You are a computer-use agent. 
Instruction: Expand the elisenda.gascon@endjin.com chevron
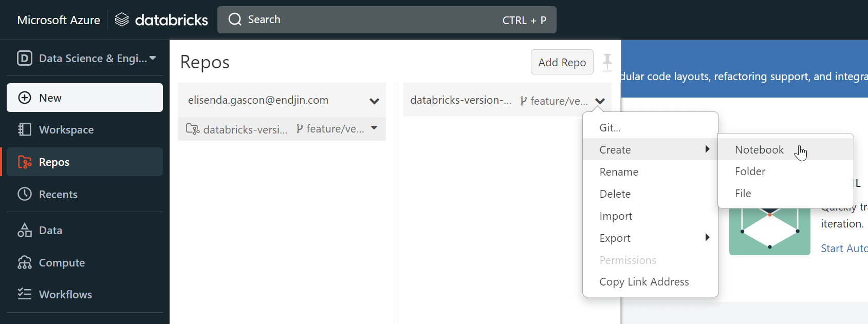tap(374, 101)
